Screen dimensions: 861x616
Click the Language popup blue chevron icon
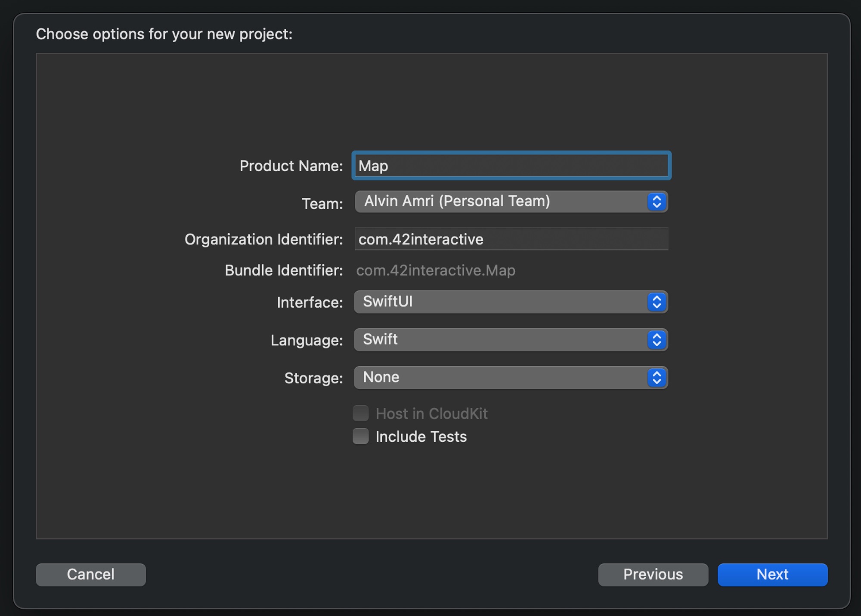(x=657, y=340)
